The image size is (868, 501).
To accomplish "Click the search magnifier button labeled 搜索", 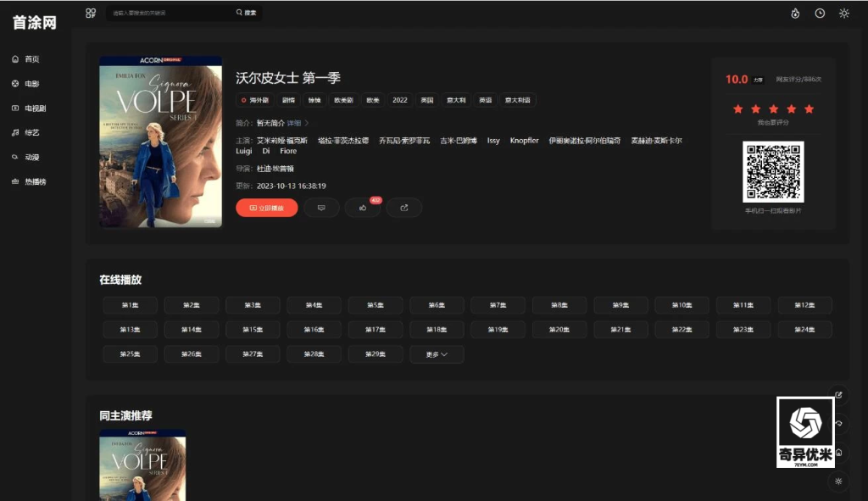I will click(x=247, y=13).
